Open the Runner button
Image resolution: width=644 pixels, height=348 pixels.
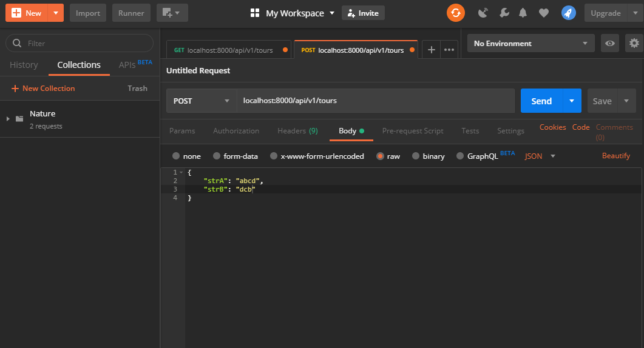[131, 13]
